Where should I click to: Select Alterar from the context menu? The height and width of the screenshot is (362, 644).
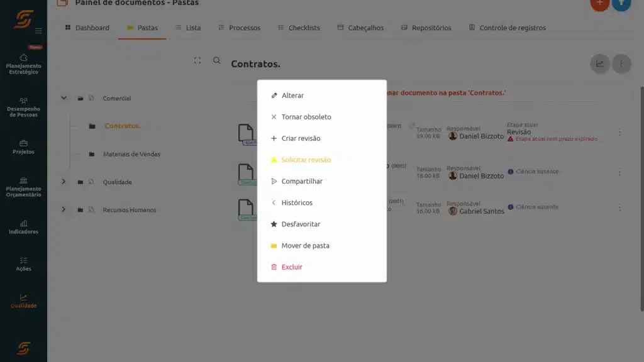292,96
